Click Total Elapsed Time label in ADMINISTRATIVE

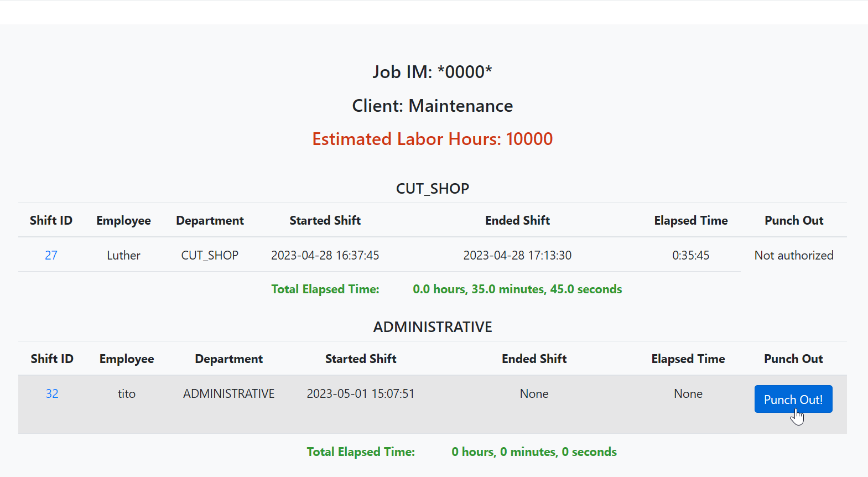pyautogui.click(x=361, y=452)
